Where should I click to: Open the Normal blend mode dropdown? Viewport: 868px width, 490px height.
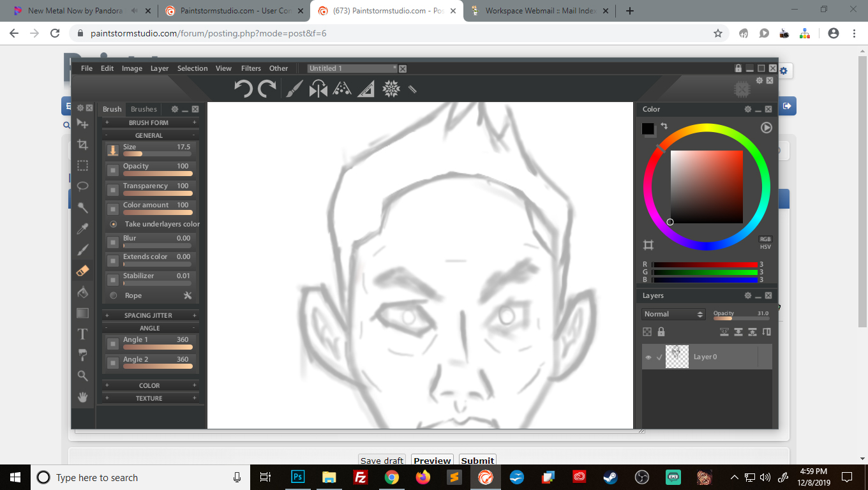coord(673,314)
